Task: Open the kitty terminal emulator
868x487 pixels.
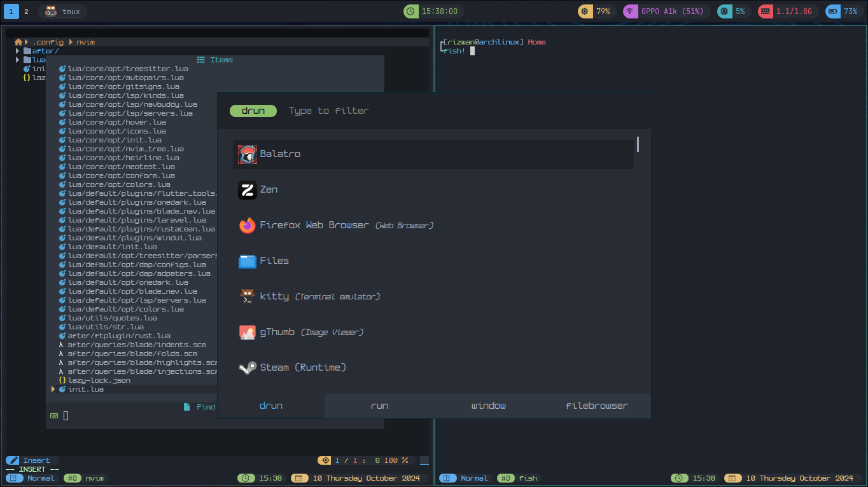Action: 275,296
